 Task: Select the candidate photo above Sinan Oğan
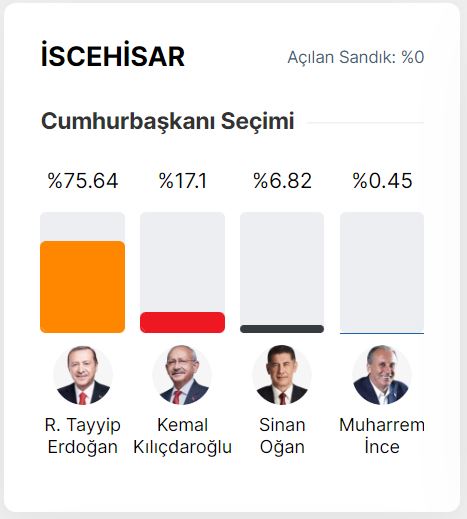pyautogui.click(x=282, y=375)
